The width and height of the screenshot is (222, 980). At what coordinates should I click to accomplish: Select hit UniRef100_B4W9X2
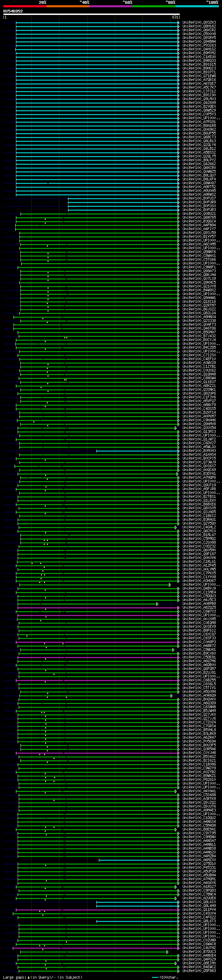pyautogui.click(x=199, y=290)
